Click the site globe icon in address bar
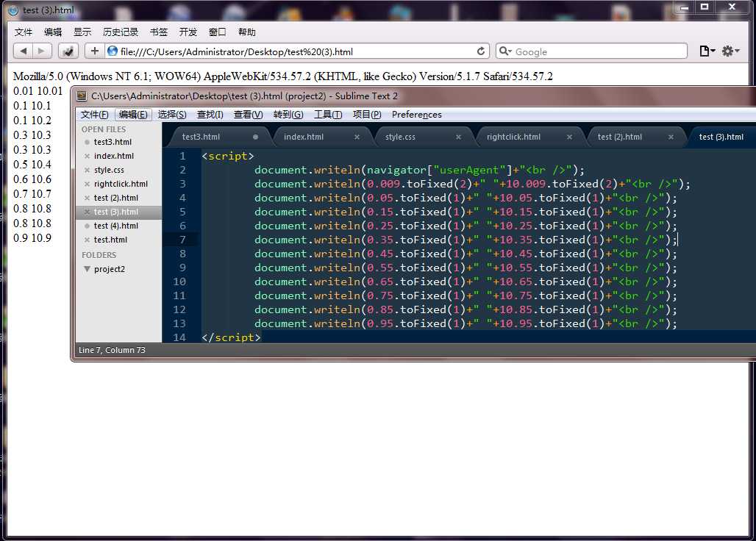Viewport: 756px width, 541px height. (x=113, y=51)
